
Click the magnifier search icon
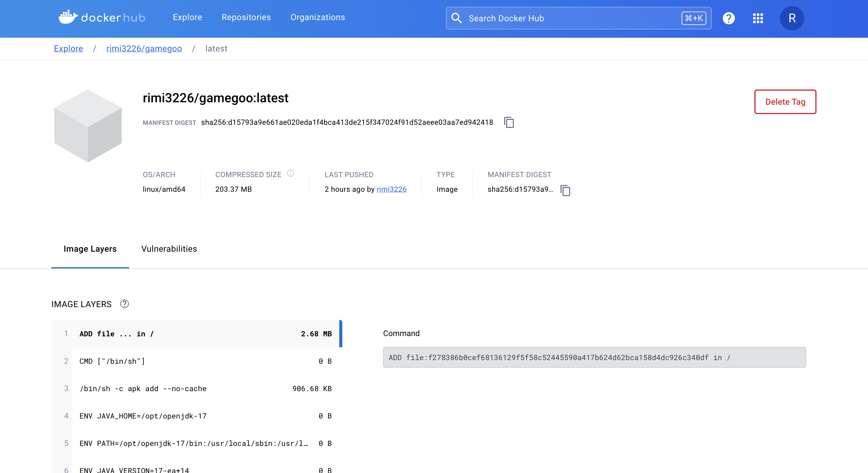coord(457,18)
